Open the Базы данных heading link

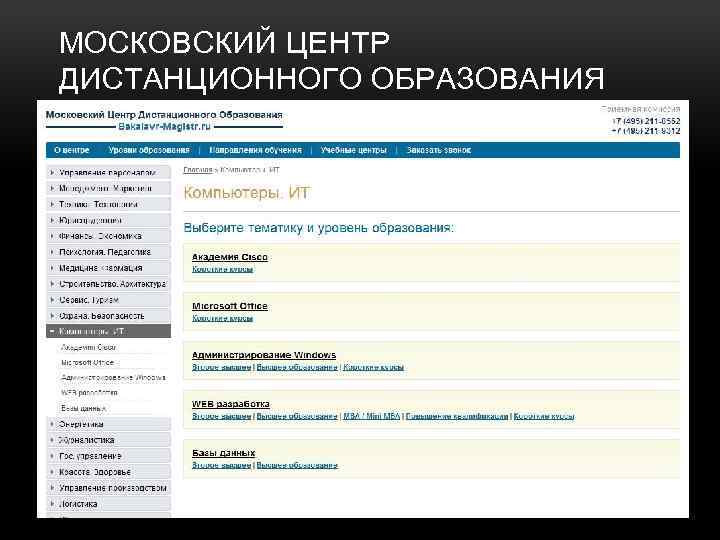224,453
